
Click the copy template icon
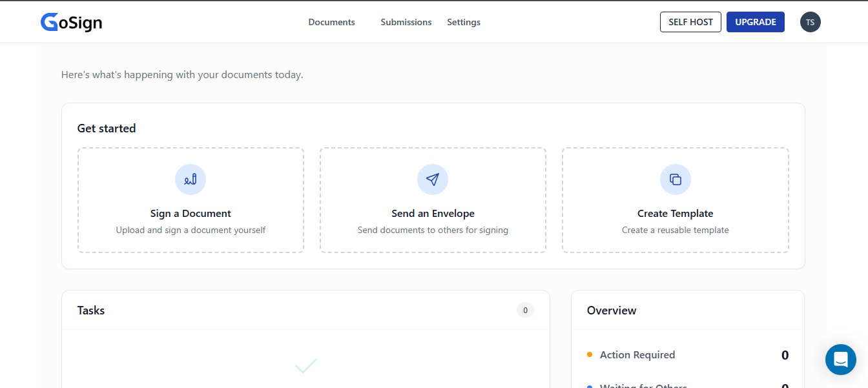coord(676,179)
